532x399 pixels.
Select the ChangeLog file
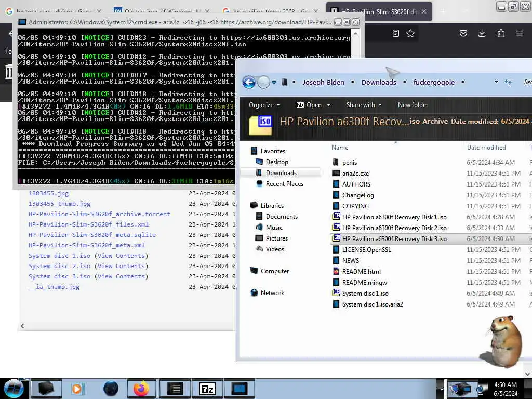coord(358,195)
